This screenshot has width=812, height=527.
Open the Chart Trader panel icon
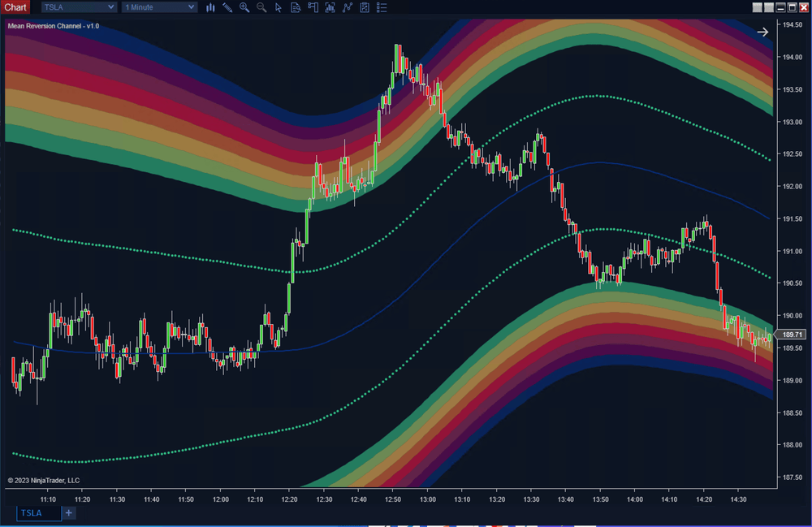pyautogui.click(x=313, y=7)
